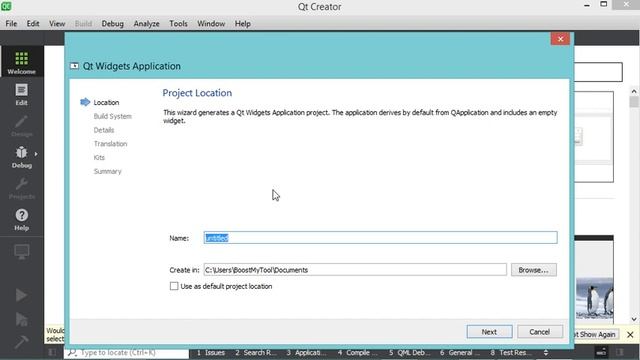Open the Test Results pane
The image size is (640, 360).
point(511,353)
